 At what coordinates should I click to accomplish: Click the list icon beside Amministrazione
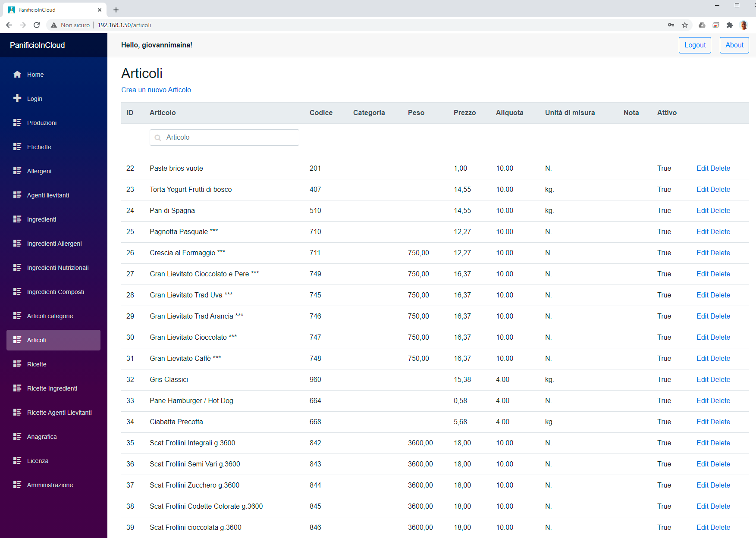point(17,485)
